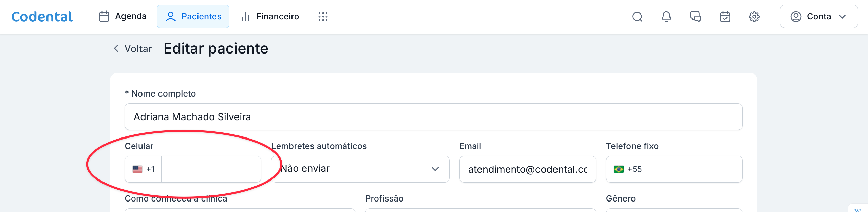The image size is (868, 212).
Task: Click the US flag in Celular
Action: [137, 169]
